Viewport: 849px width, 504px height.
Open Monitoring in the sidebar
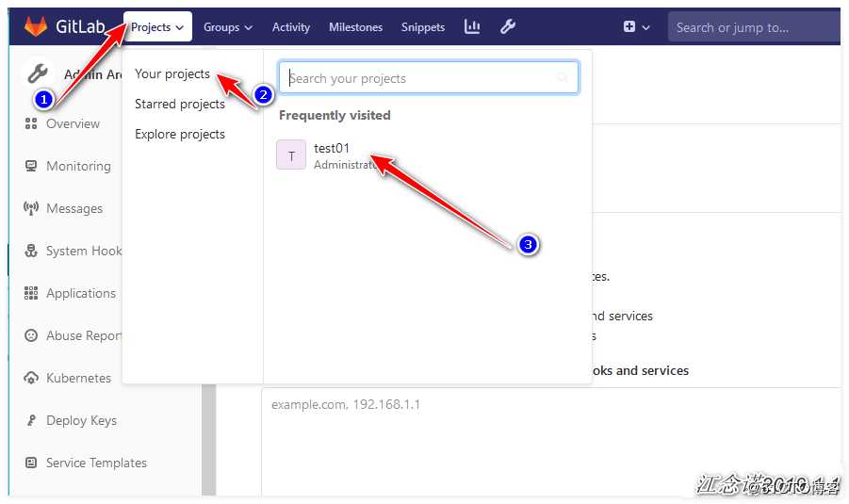[x=78, y=166]
